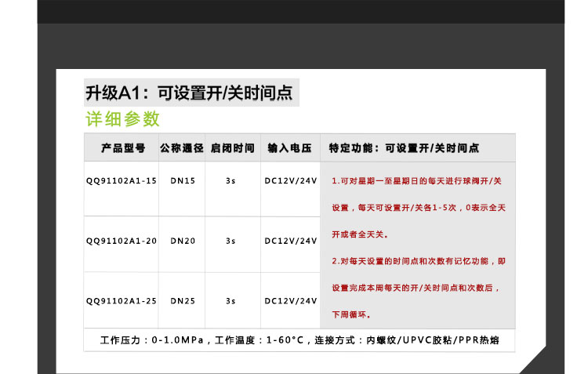The height and width of the screenshot is (374, 588).
Task: Select the 启闭时间 column header
Action: (232, 147)
